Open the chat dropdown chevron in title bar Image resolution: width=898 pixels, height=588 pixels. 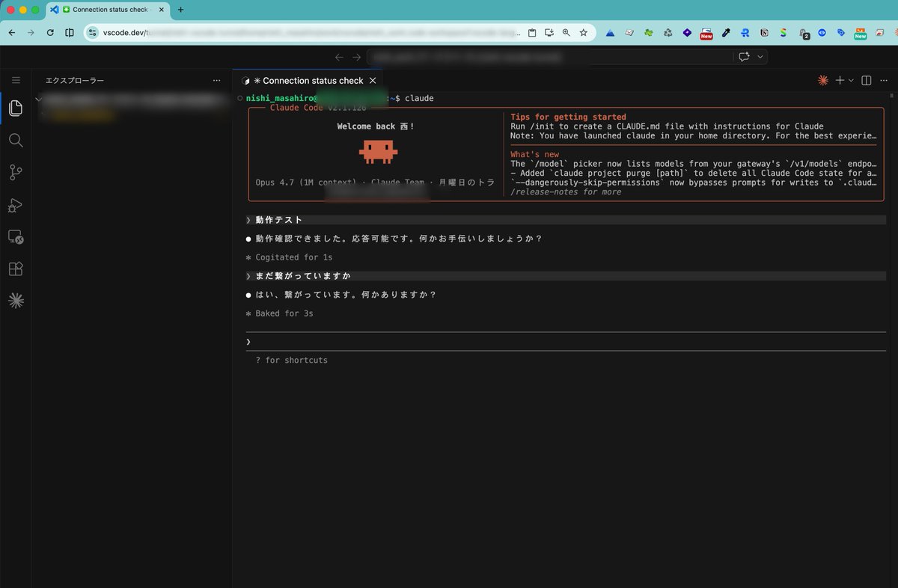(x=761, y=57)
